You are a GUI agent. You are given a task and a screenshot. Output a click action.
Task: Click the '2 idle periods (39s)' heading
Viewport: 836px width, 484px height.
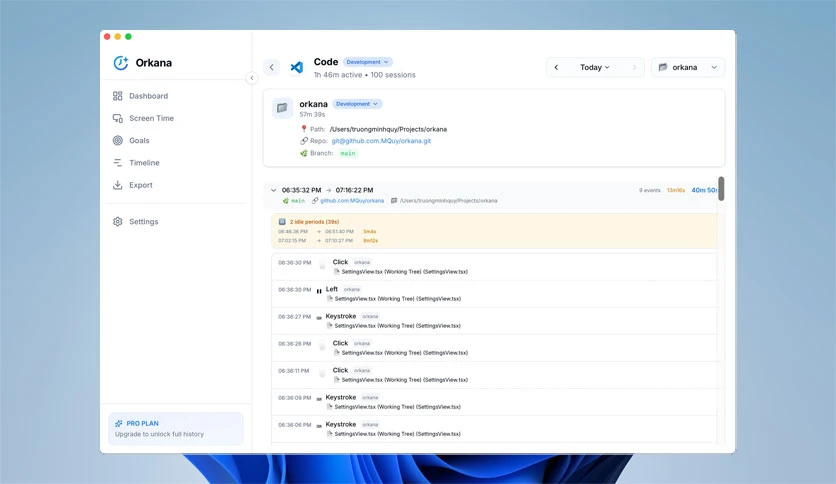coord(315,222)
